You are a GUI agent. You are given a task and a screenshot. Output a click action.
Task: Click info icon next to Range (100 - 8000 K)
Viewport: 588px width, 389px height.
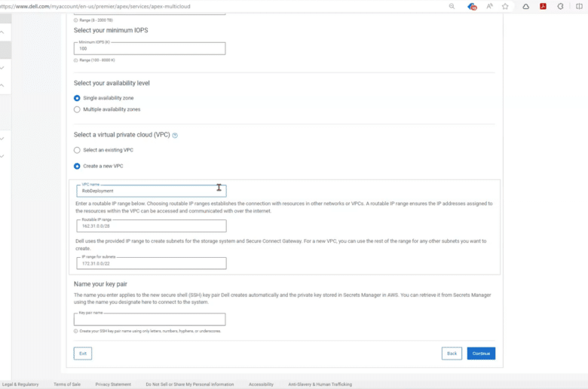(75, 60)
